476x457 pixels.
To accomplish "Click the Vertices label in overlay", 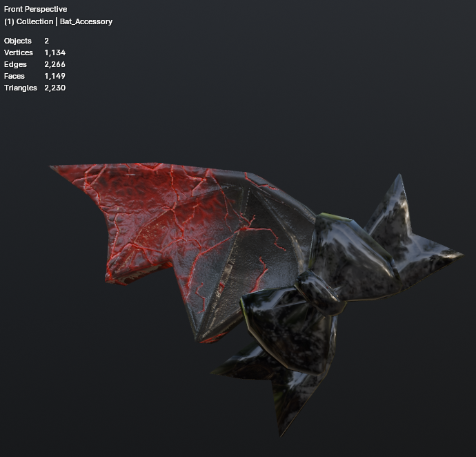I will click(19, 52).
